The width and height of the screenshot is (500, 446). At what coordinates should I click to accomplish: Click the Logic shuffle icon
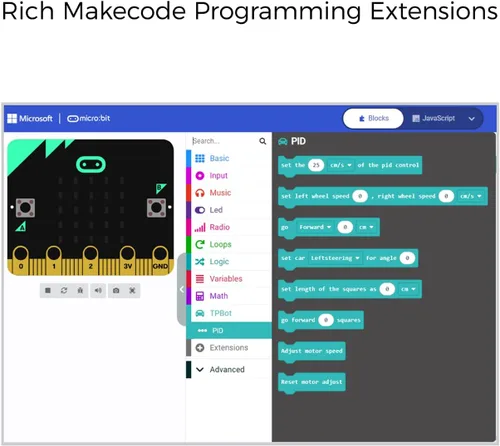[x=200, y=262]
